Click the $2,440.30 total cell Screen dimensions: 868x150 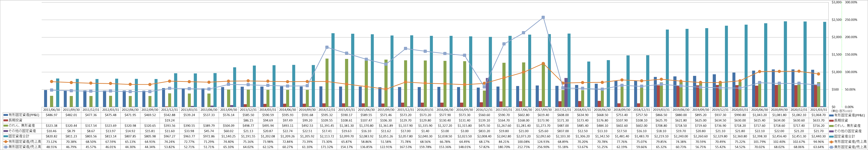pos(818,136)
